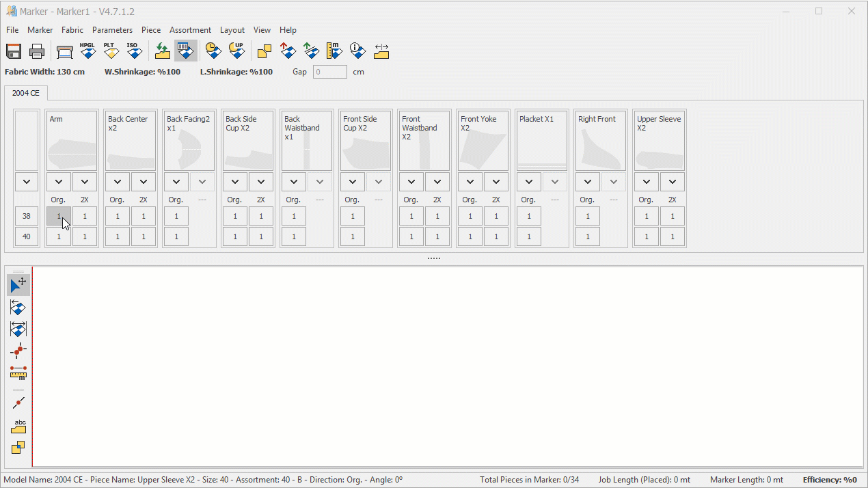Click the ISO export icon
868x488 pixels.
point(134,51)
